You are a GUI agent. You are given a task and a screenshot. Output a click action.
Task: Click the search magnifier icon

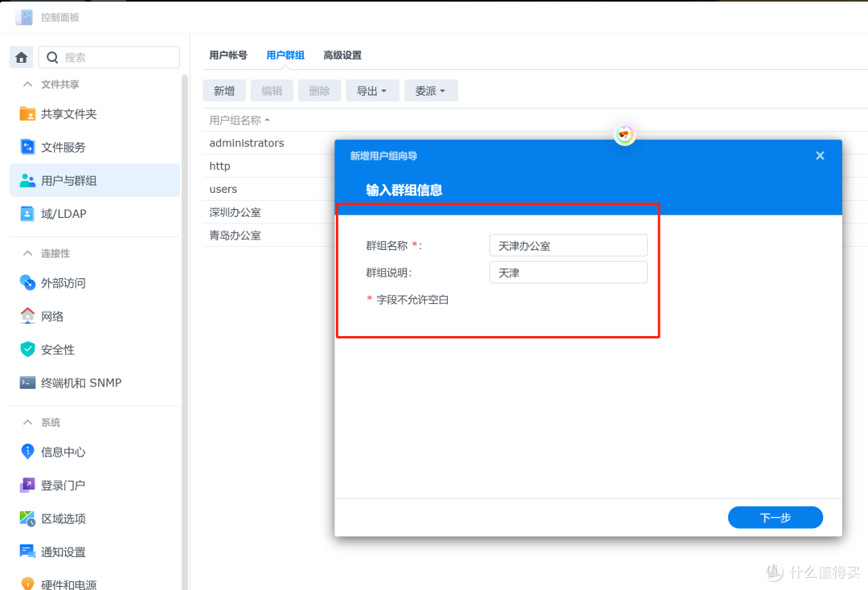(x=52, y=57)
